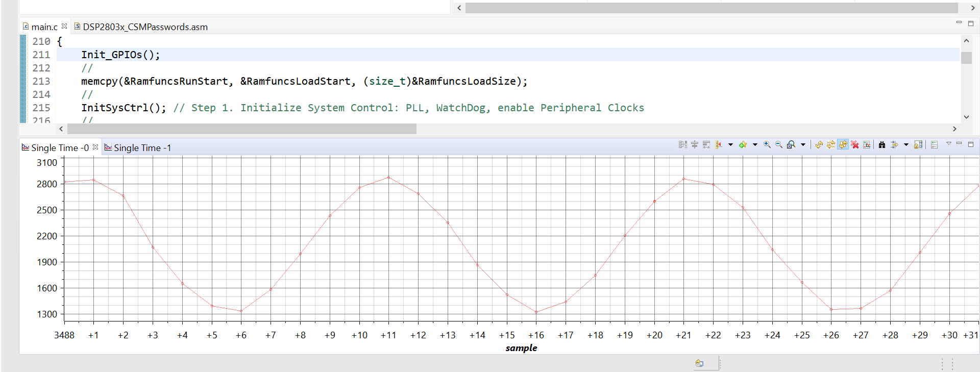Viewport: 980px width, 372px height.
Task: Close the Single Time -0 tab
Action: click(x=95, y=147)
